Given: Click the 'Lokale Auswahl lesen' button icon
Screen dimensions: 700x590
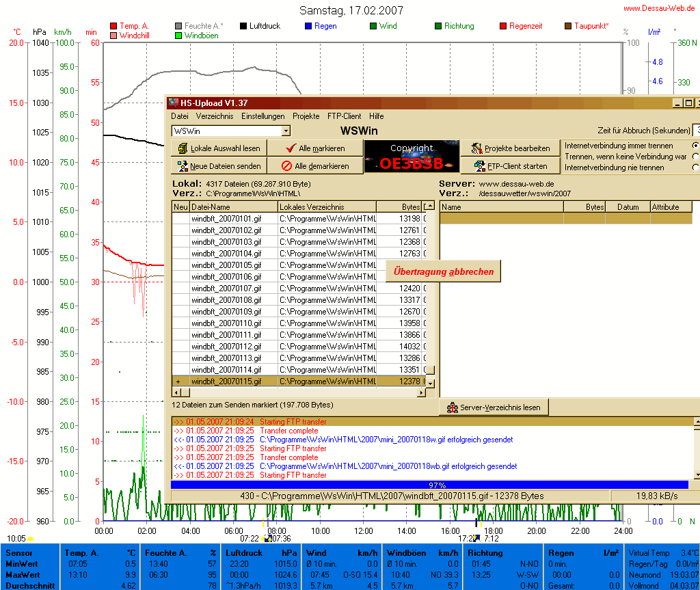Looking at the screenshot, I should coord(183,148).
